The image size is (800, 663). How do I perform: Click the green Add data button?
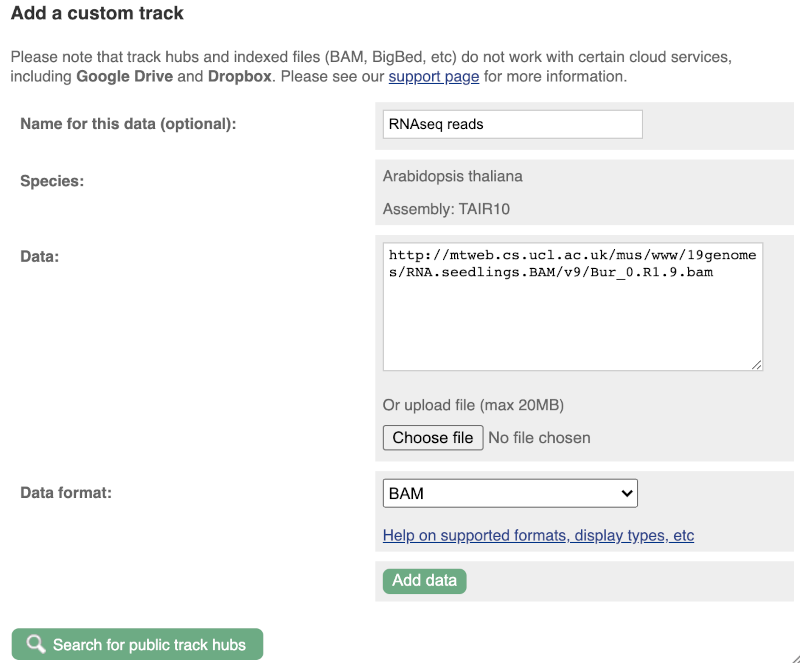(424, 581)
